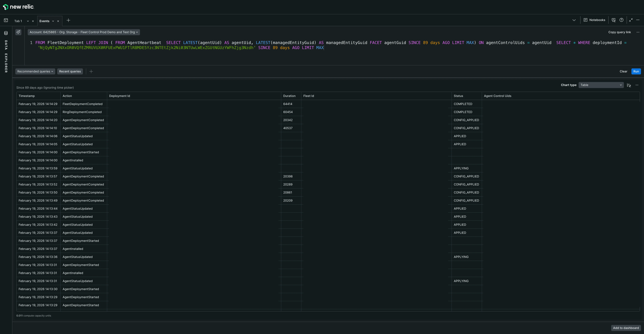Open the account picker for Org Storage account

[84, 32]
